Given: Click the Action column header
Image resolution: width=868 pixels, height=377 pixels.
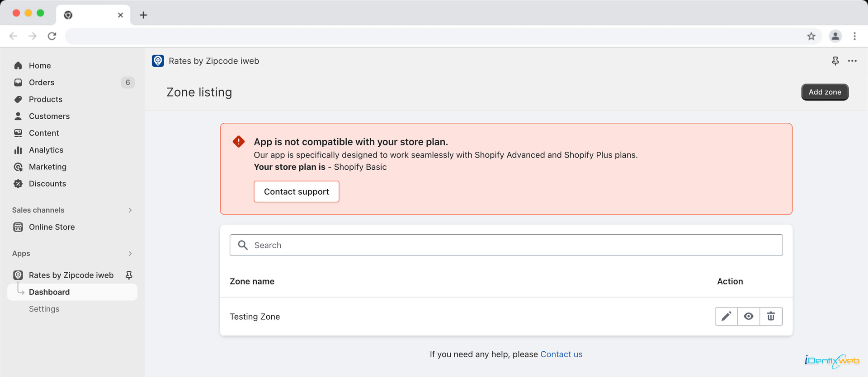Looking at the screenshot, I should tap(730, 281).
